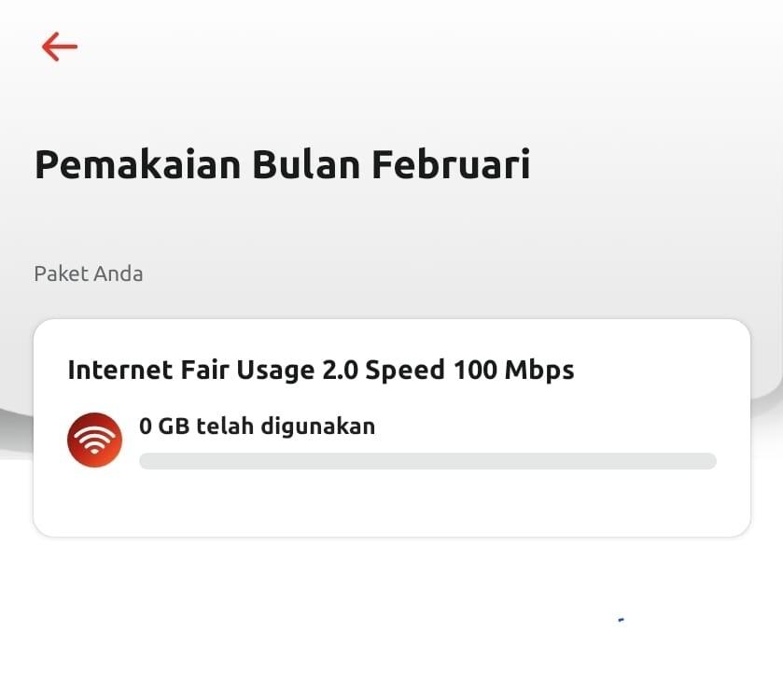783x700 pixels.
Task: Select the Pemakaian Bulan Februari heading
Action: [283, 163]
